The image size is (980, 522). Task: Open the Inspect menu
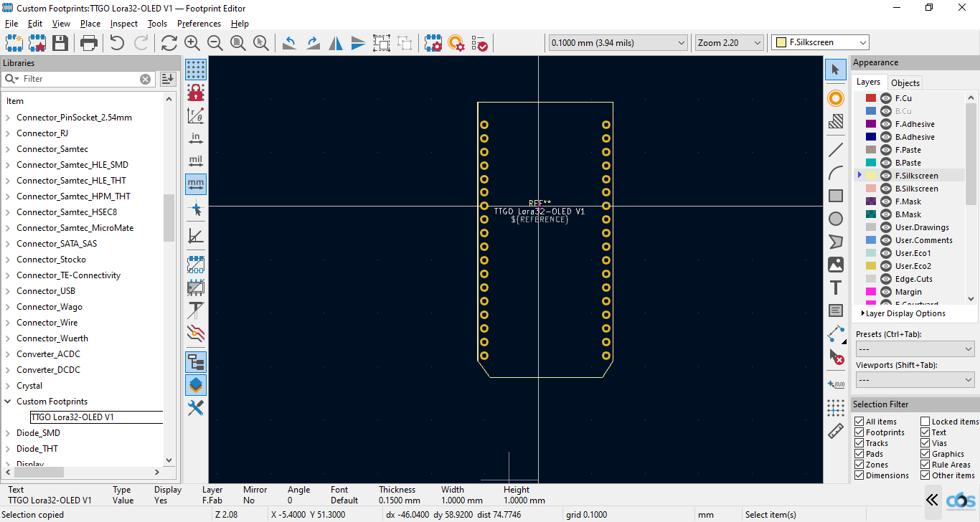pos(124,24)
